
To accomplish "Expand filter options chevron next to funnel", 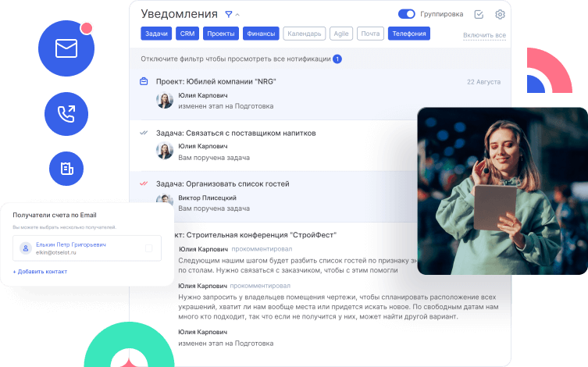I will click(237, 15).
